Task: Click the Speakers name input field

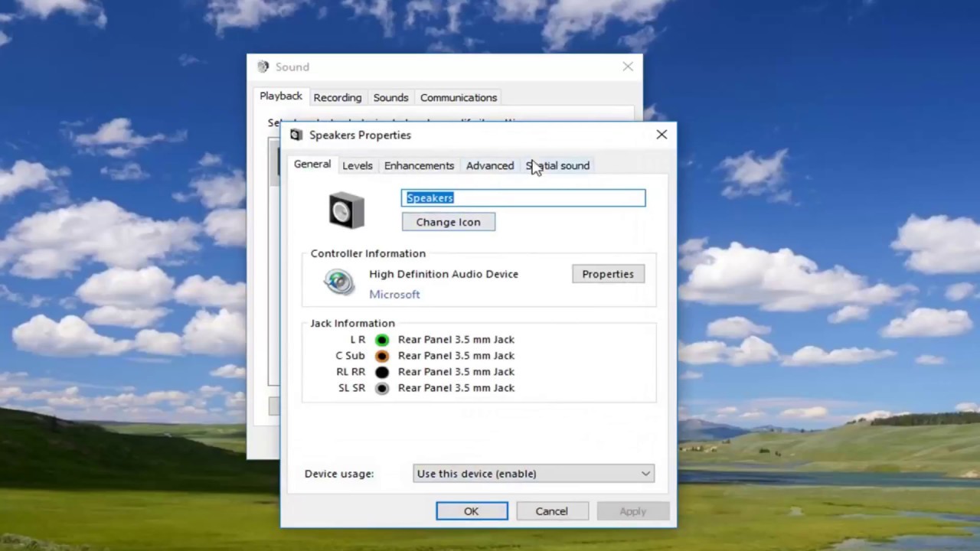Action: (x=524, y=198)
